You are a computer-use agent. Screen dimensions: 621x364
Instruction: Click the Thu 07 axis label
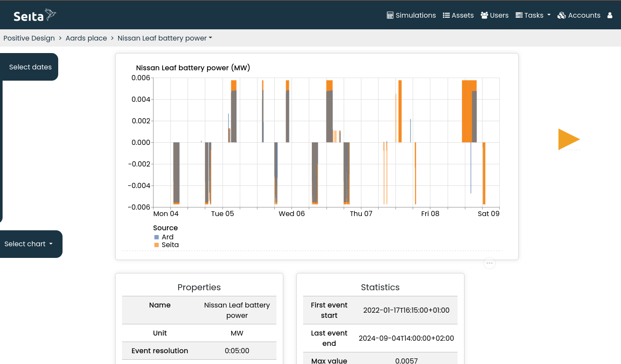pos(361,213)
